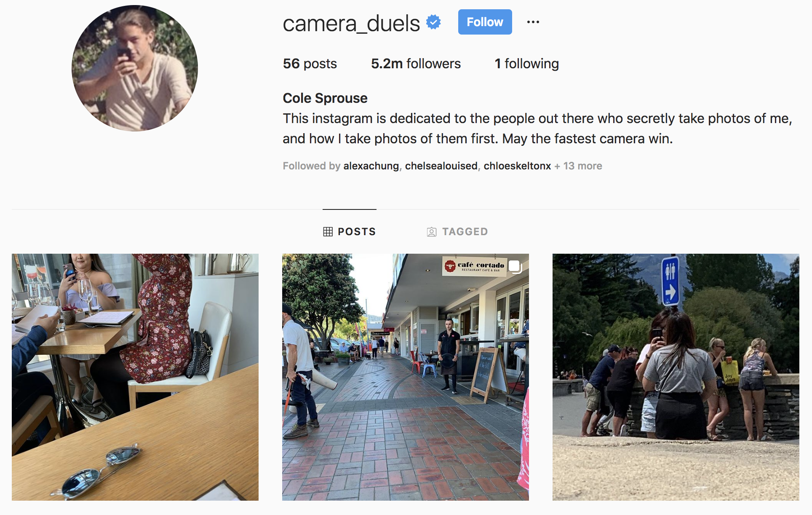The height and width of the screenshot is (515, 812).
Task: Click the multi-photo carousel icon on café post
Action: (x=516, y=267)
